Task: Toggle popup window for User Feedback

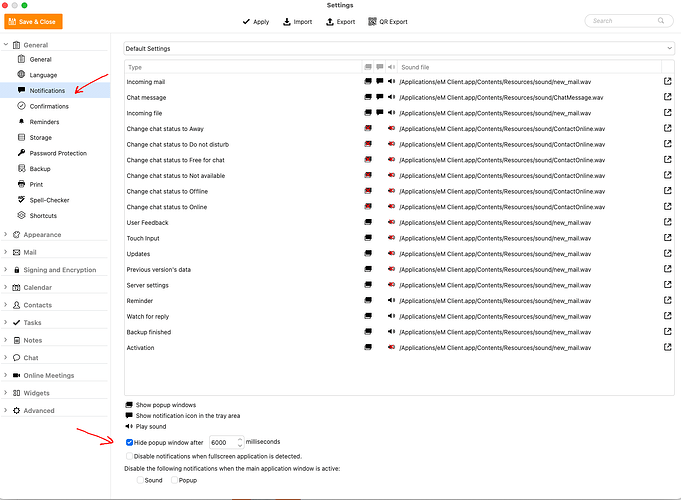Action: tap(368, 222)
